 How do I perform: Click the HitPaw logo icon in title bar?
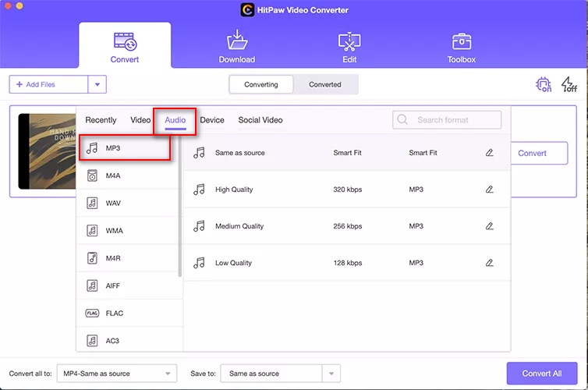point(247,9)
